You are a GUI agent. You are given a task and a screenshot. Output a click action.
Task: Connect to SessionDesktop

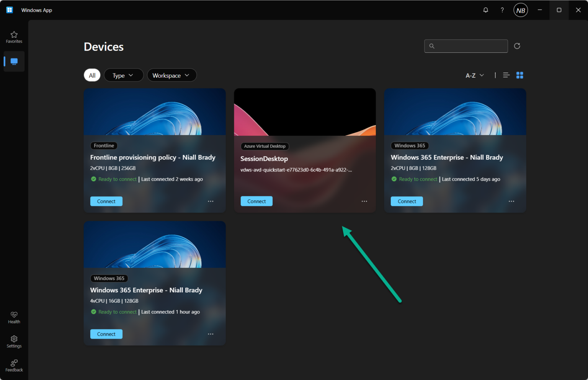(x=256, y=201)
